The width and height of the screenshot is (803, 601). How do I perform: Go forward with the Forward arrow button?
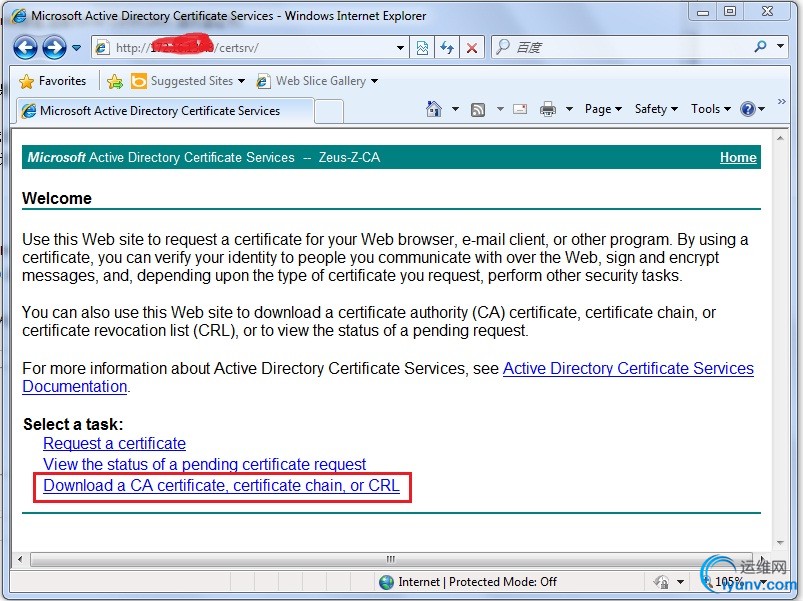[x=54, y=48]
